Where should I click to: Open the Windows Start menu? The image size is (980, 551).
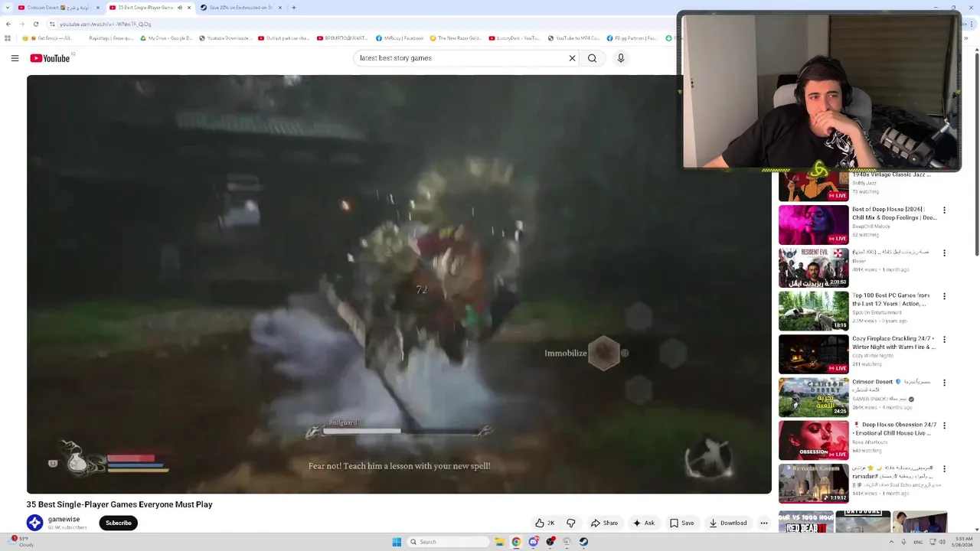(x=397, y=542)
